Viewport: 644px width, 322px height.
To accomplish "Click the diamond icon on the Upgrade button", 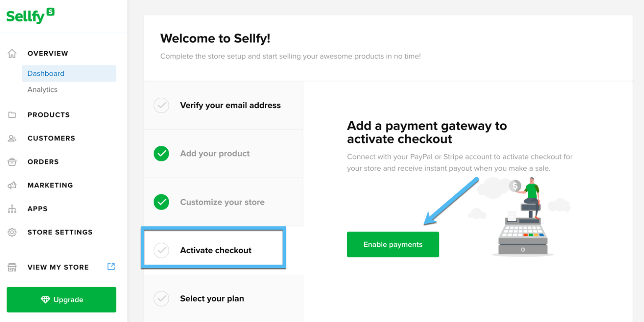I will click(45, 299).
